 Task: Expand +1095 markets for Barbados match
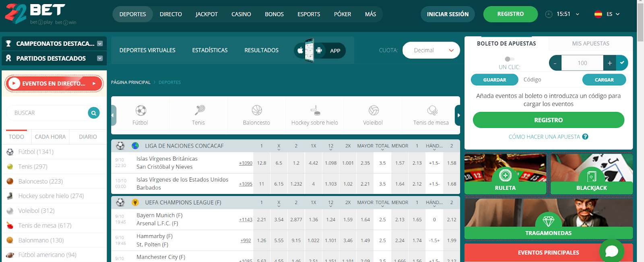point(246,184)
